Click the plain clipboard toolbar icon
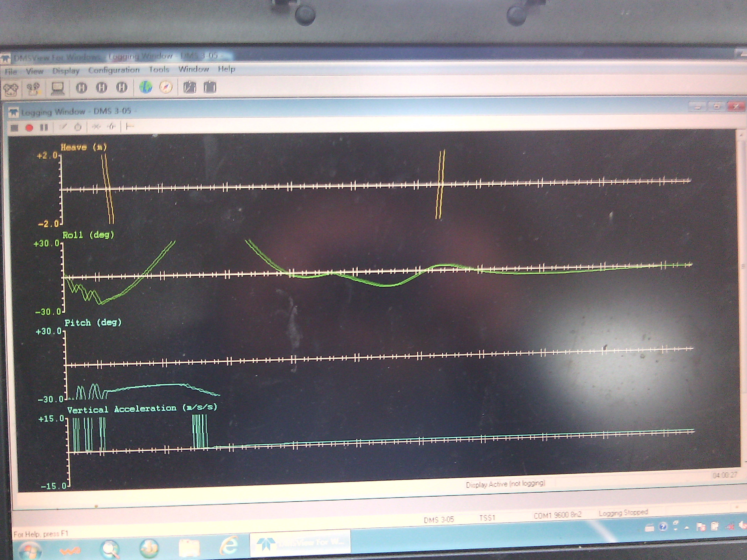Viewport: 747px width, 560px height. [210, 87]
